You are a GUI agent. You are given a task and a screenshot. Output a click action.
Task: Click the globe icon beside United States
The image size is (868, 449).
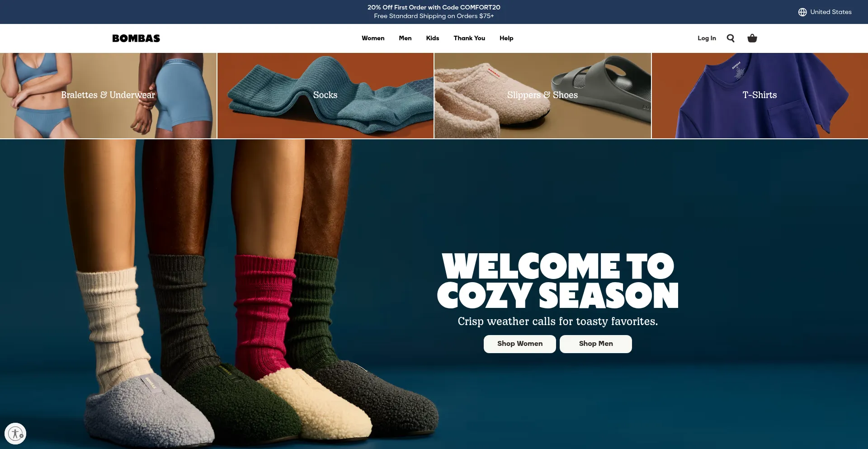coord(802,12)
